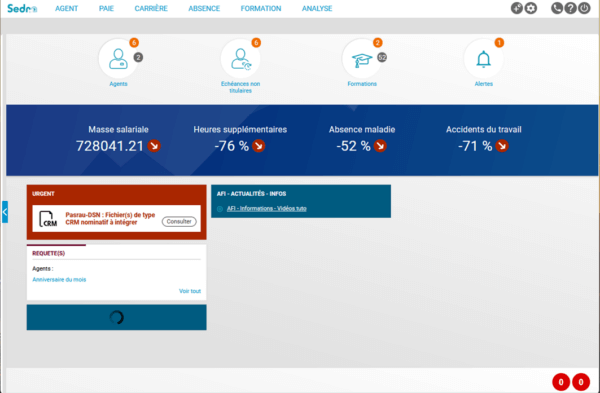
Task: Click the Formations label
Action: [x=362, y=84]
